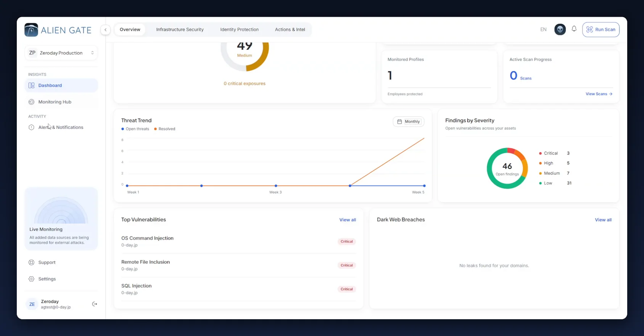This screenshot has height=336, width=644.
Task: Click the 0 critical exposures text
Action: [x=245, y=84]
